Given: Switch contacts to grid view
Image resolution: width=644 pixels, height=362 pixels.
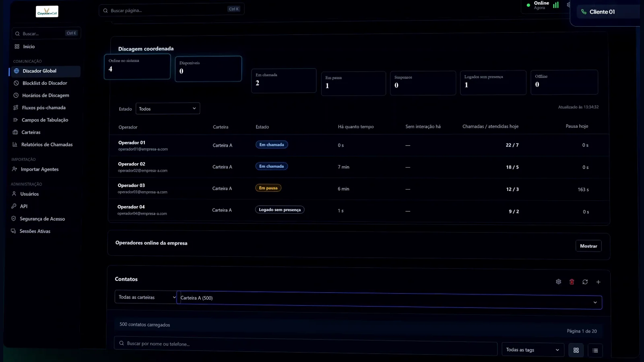Looking at the screenshot, I should pos(576,350).
